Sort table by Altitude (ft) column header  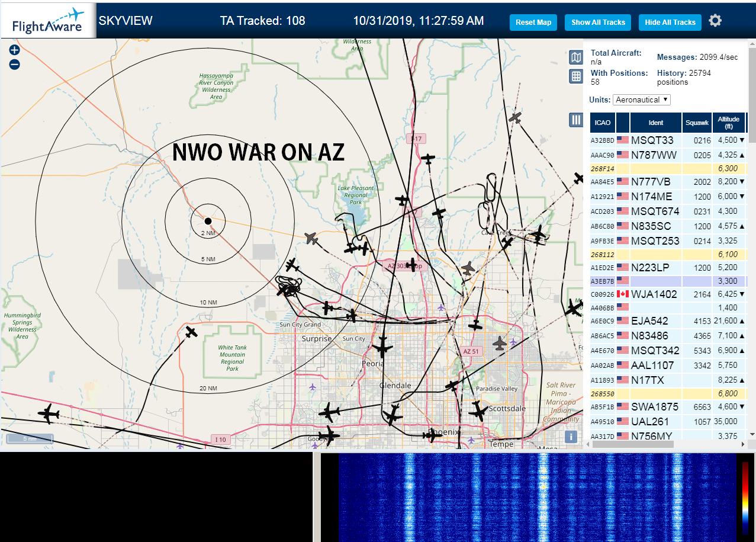(x=729, y=123)
